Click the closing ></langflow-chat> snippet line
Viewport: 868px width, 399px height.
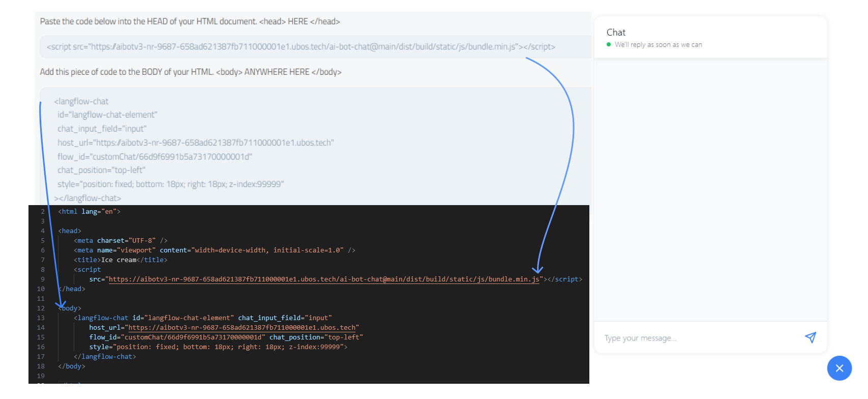coord(87,198)
